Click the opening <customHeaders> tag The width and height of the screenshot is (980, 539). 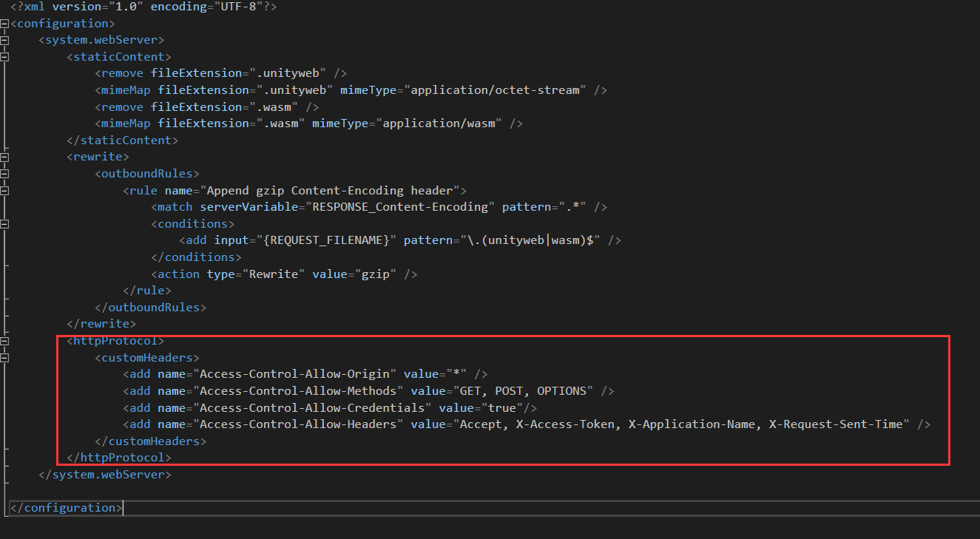pos(147,358)
